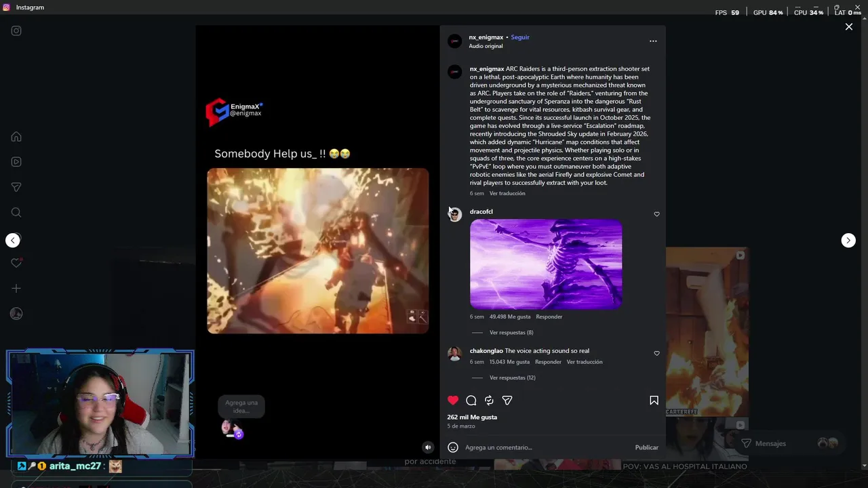868x488 pixels.
Task: Save post with bookmark icon
Action: coord(654,401)
